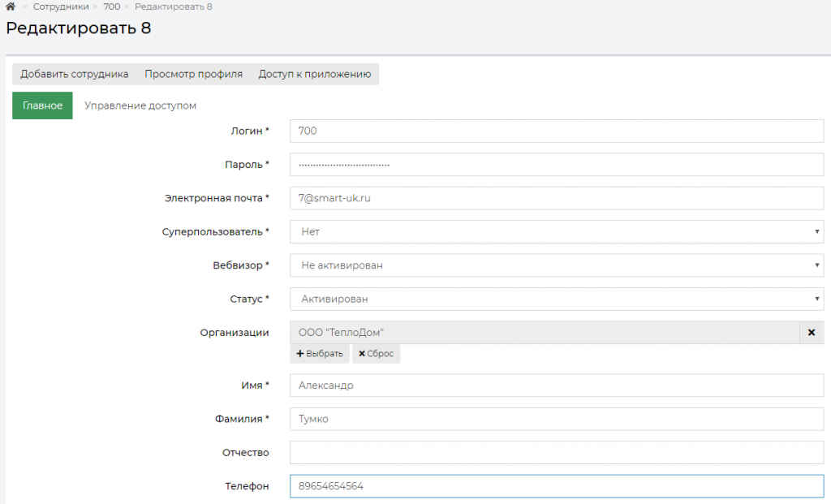Expand the Вебвизор dropdown
Viewport: 831px width, 504px height.
tap(557, 265)
